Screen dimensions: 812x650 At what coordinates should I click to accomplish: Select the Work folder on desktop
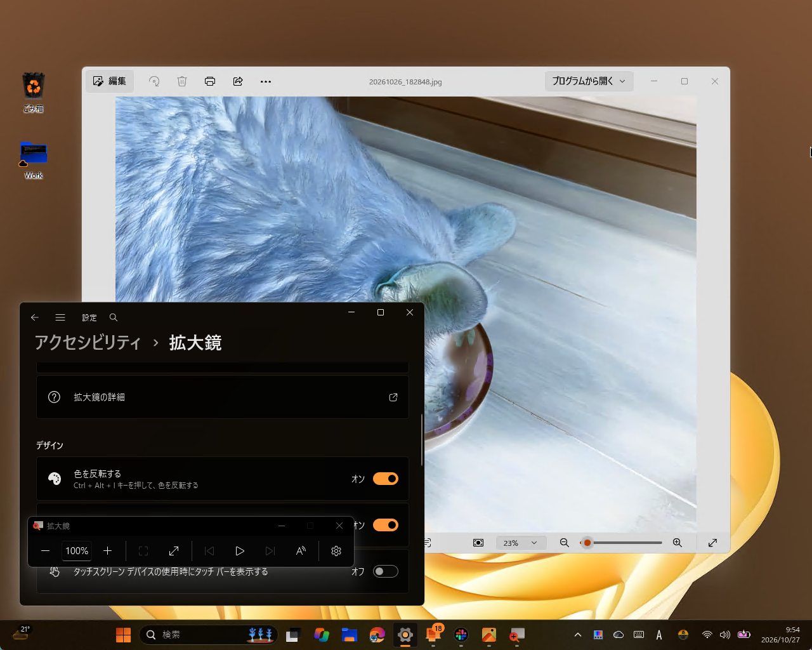pos(34,160)
